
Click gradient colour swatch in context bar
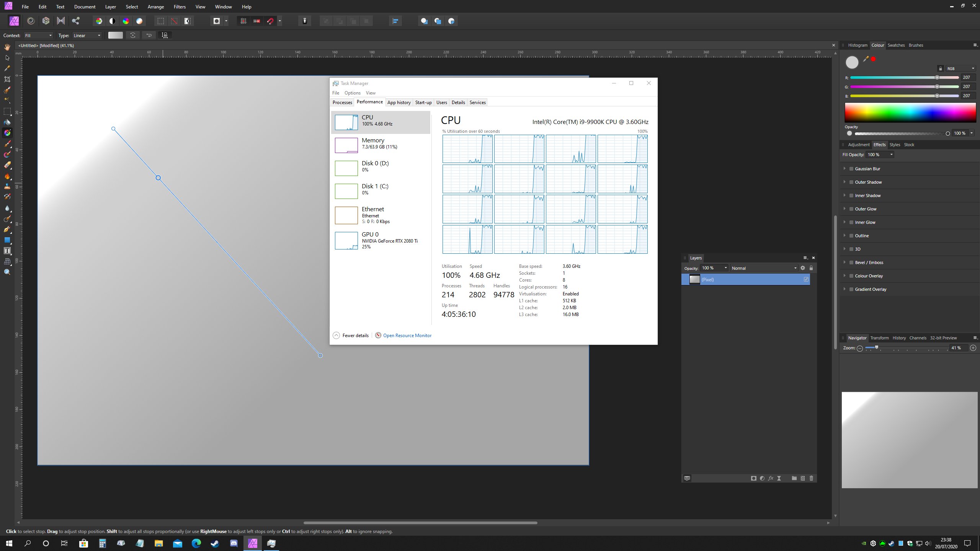[115, 35]
